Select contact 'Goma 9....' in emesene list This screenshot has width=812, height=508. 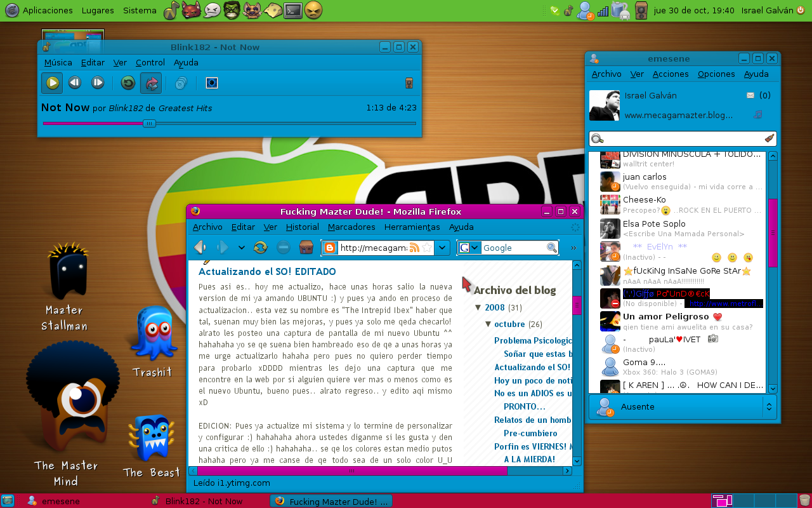coord(682,367)
